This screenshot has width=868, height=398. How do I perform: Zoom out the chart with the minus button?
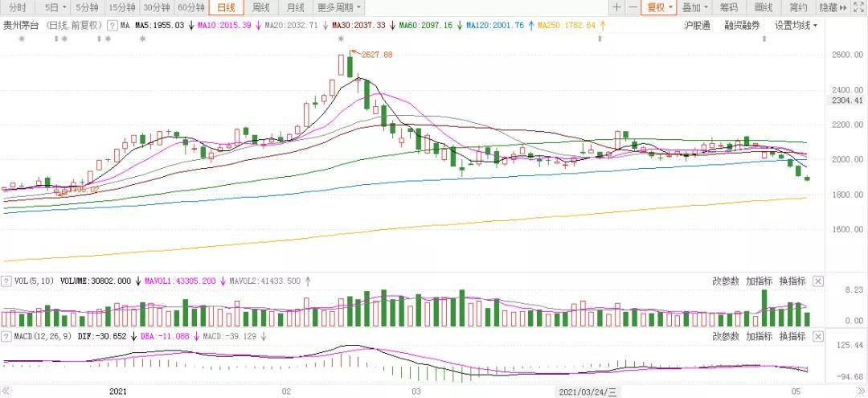pyautogui.click(x=633, y=8)
